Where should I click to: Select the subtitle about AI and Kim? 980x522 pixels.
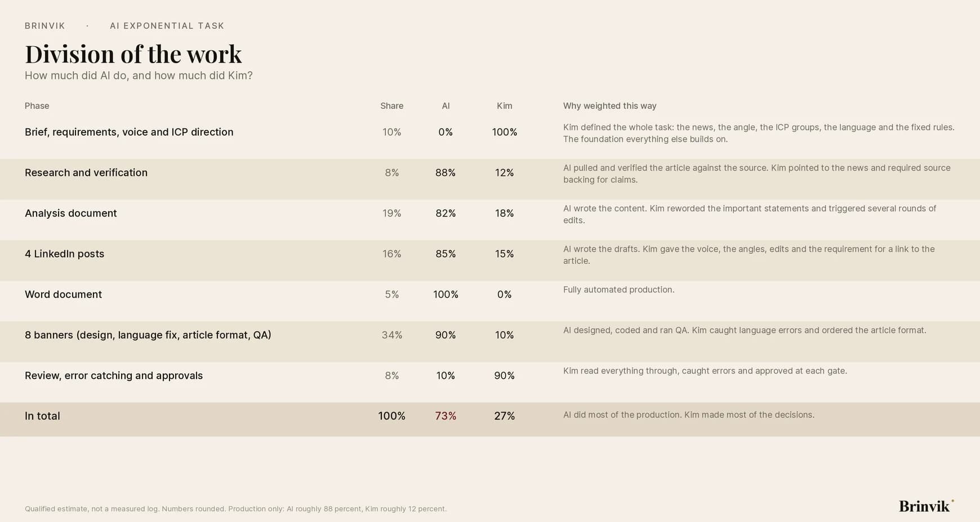[139, 76]
